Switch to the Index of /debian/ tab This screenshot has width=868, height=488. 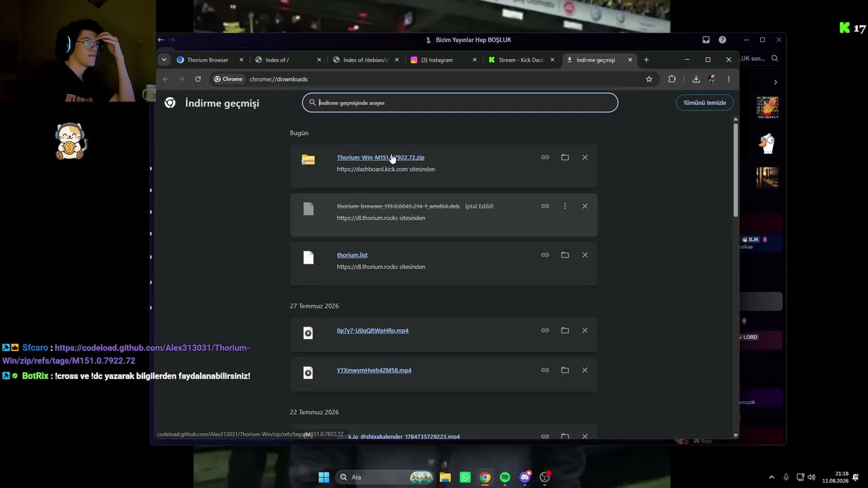(366, 60)
